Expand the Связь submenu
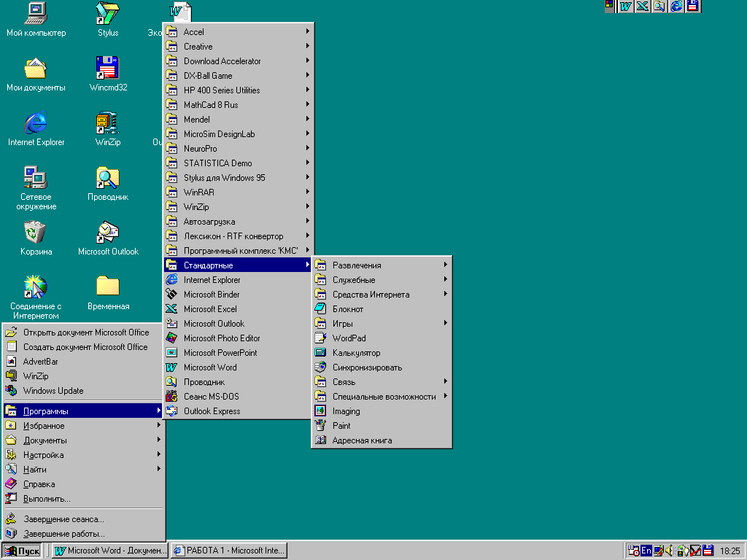This screenshot has width=747, height=560. pyautogui.click(x=382, y=382)
